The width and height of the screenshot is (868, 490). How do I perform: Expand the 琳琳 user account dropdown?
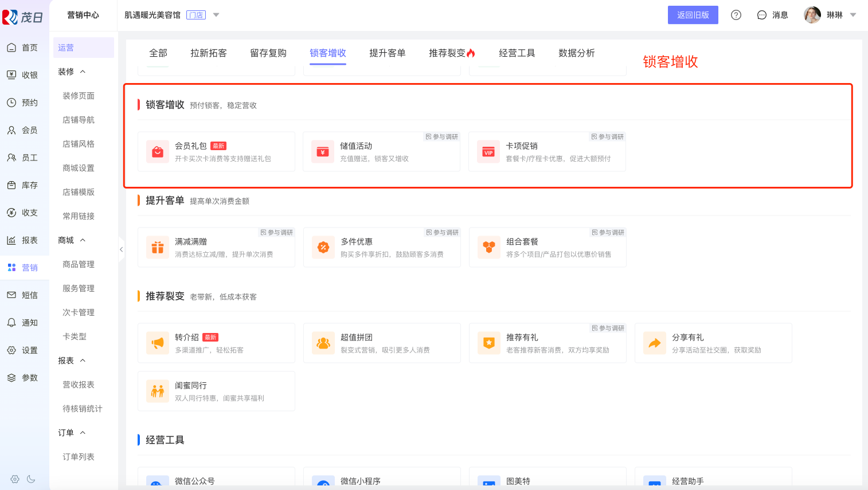coord(853,15)
